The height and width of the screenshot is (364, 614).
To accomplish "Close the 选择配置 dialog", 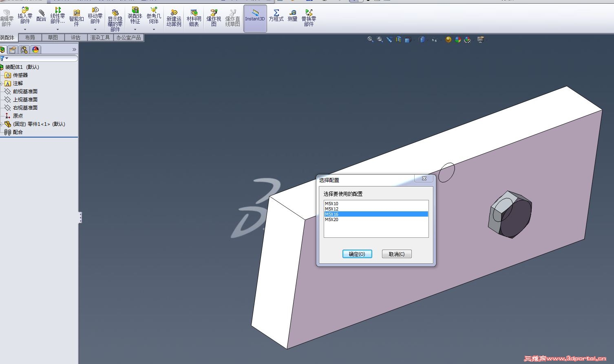I will pyautogui.click(x=424, y=179).
